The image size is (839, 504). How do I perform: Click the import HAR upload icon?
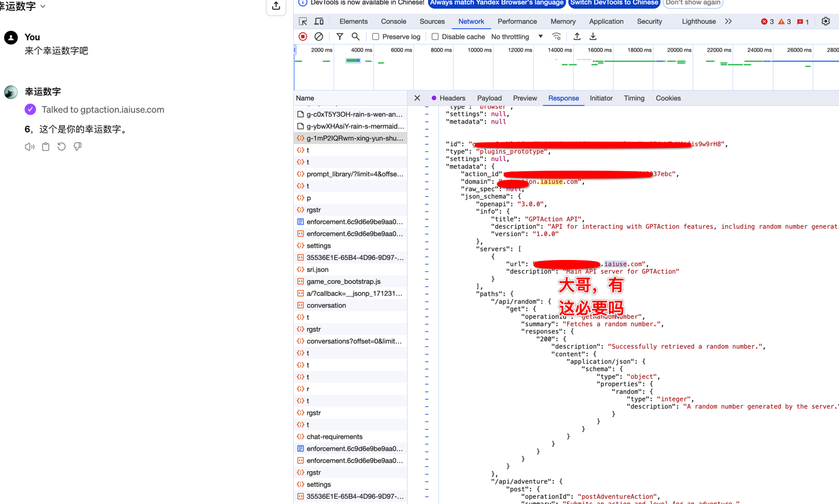coord(577,36)
